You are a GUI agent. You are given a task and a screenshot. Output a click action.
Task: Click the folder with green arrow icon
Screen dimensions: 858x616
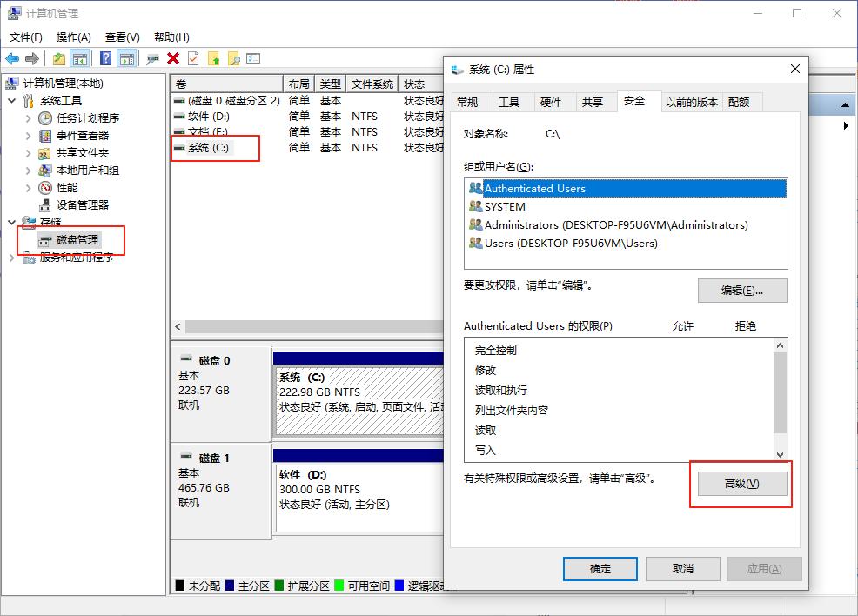213,58
